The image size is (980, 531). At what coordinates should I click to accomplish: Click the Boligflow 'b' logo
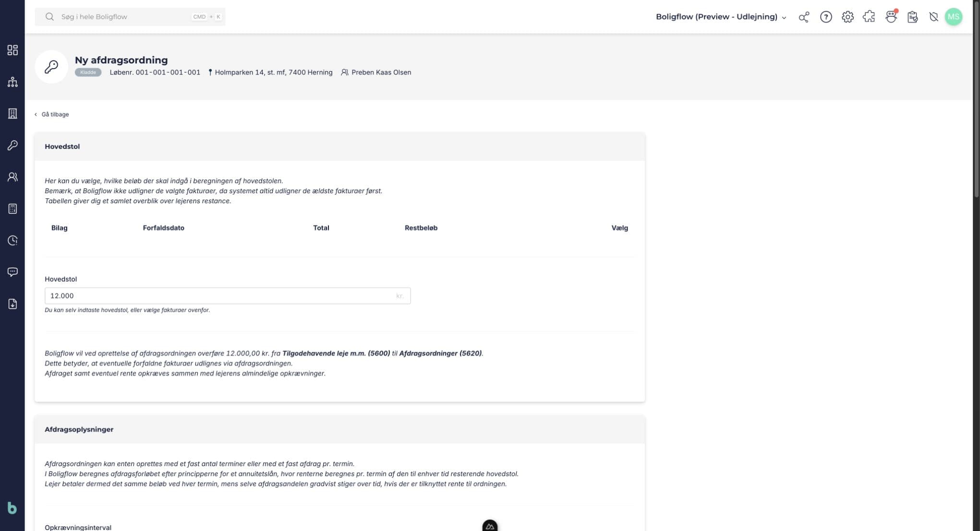pos(12,508)
